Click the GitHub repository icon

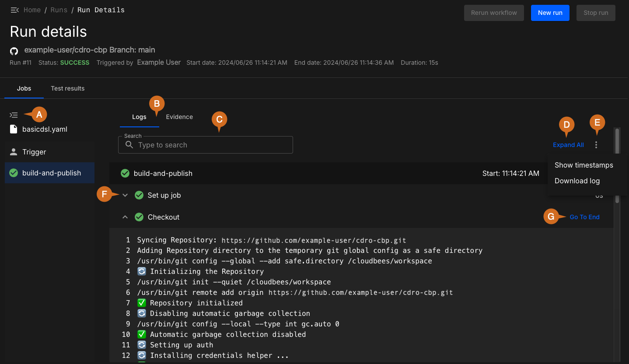[14, 51]
